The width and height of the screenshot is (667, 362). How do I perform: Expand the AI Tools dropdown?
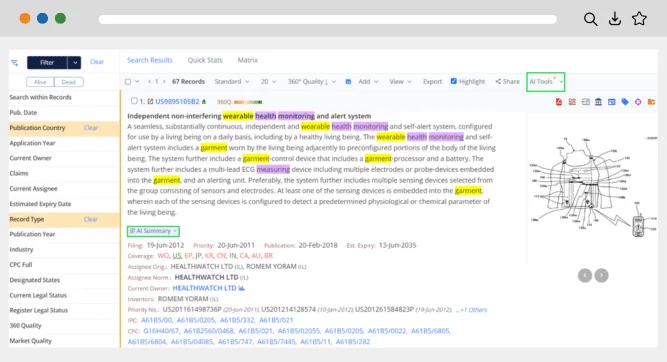pyautogui.click(x=546, y=82)
